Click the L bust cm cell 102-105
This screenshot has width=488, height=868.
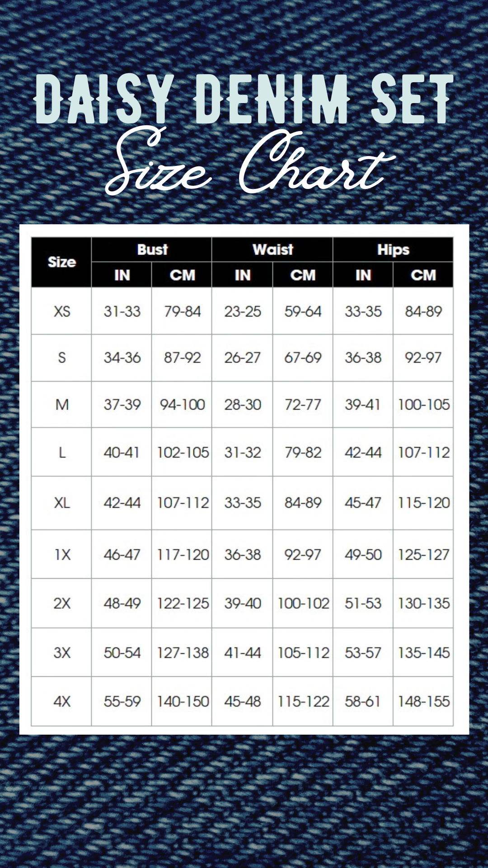(183, 453)
